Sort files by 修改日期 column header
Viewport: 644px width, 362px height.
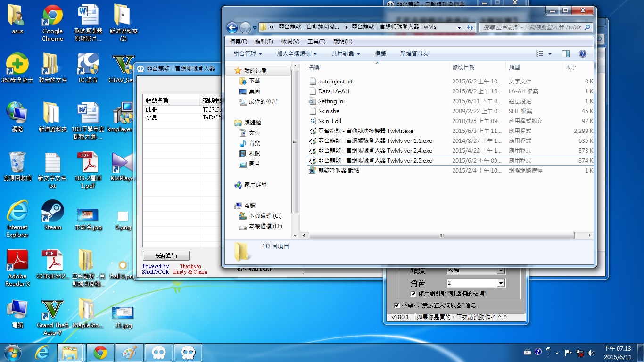coord(477,67)
